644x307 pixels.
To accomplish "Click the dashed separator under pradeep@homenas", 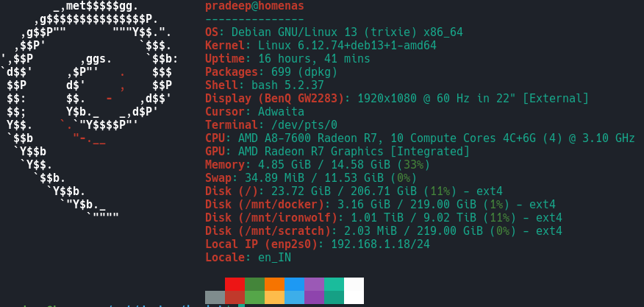I will click(x=254, y=19).
